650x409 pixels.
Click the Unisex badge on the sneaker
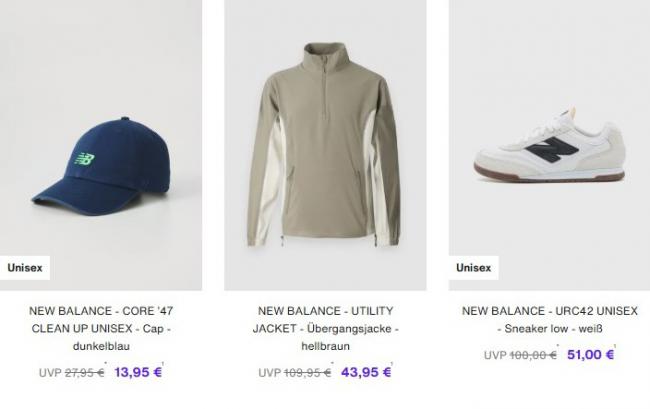[474, 268]
